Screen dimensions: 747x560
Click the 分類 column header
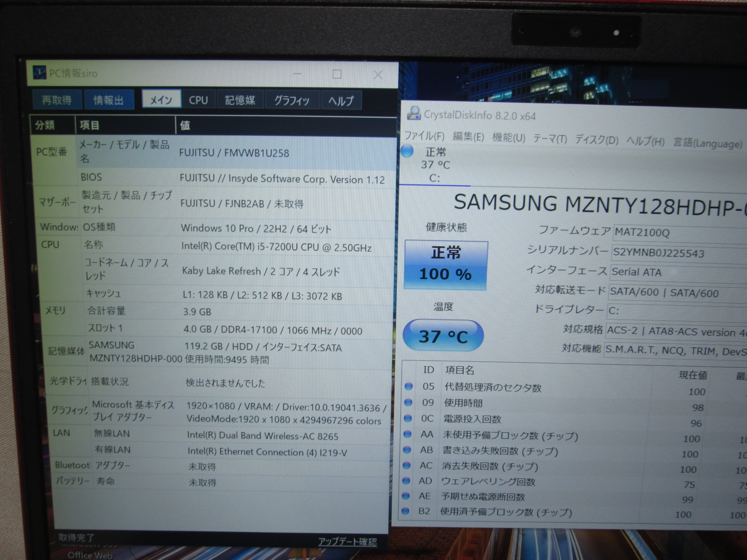52,125
